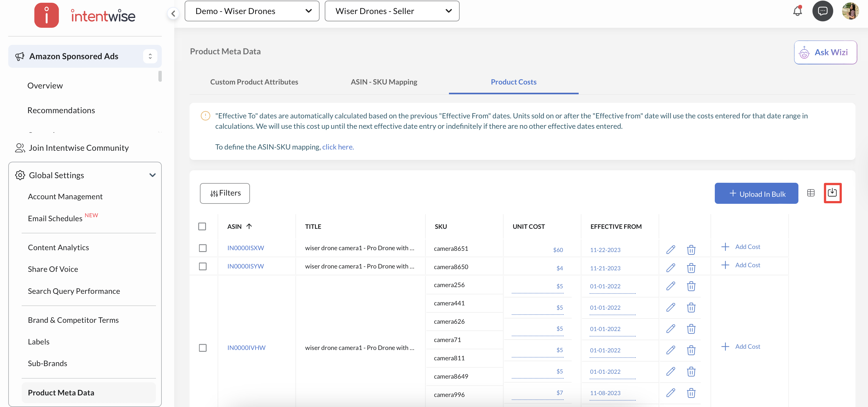Open the Custom Product Attributes tab
The width and height of the screenshot is (868, 407).
point(254,82)
